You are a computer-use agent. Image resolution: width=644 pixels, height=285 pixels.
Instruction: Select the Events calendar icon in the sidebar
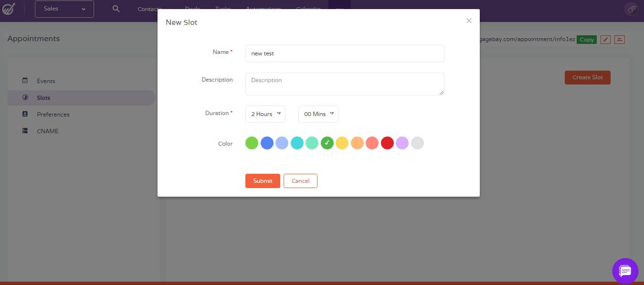pyautogui.click(x=25, y=81)
